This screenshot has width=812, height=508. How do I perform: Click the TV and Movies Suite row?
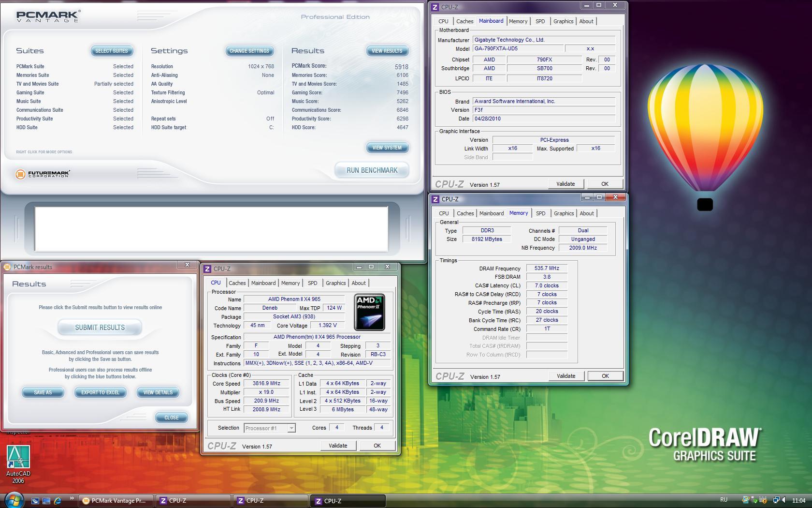pos(75,84)
